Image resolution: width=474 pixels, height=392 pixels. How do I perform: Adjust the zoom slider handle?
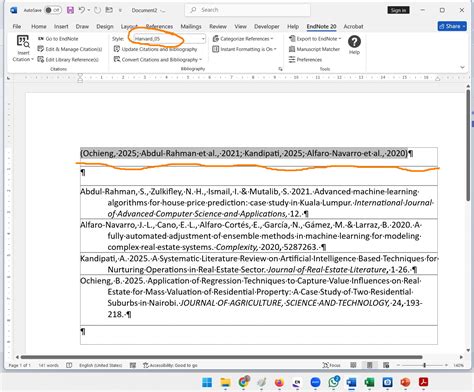[x=424, y=365]
